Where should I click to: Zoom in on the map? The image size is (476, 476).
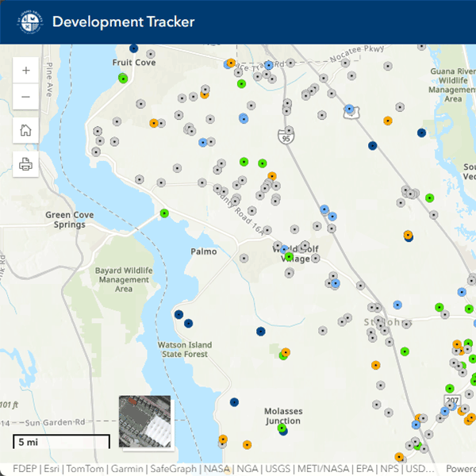click(x=25, y=70)
